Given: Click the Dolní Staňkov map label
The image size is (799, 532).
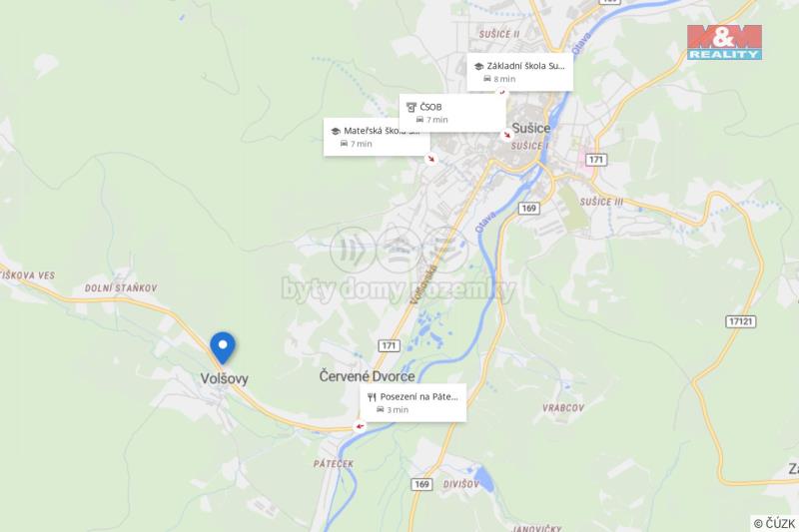Looking at the screenshot, I should click(121, 288).
